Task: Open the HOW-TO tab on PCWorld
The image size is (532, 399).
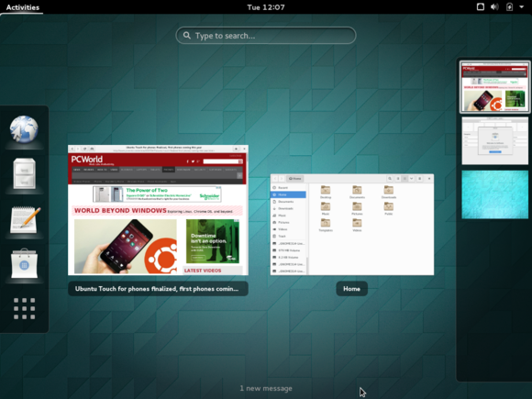Action: [x=102, y=170]
